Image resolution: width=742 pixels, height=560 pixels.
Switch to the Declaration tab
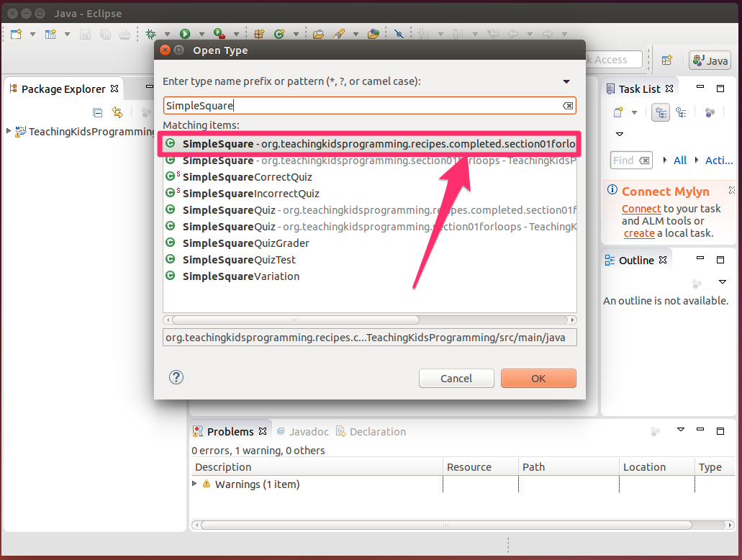point(377,432)
